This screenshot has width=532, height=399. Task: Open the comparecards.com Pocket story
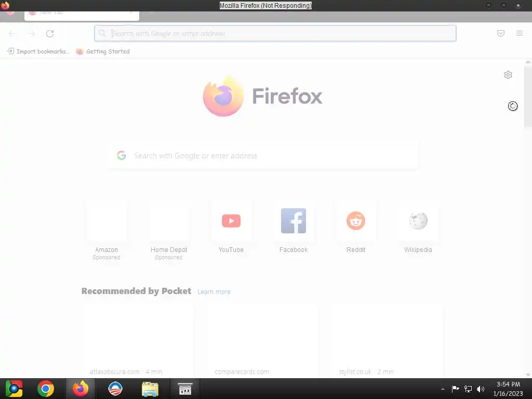pyautogui.click(x=262, y=341)
